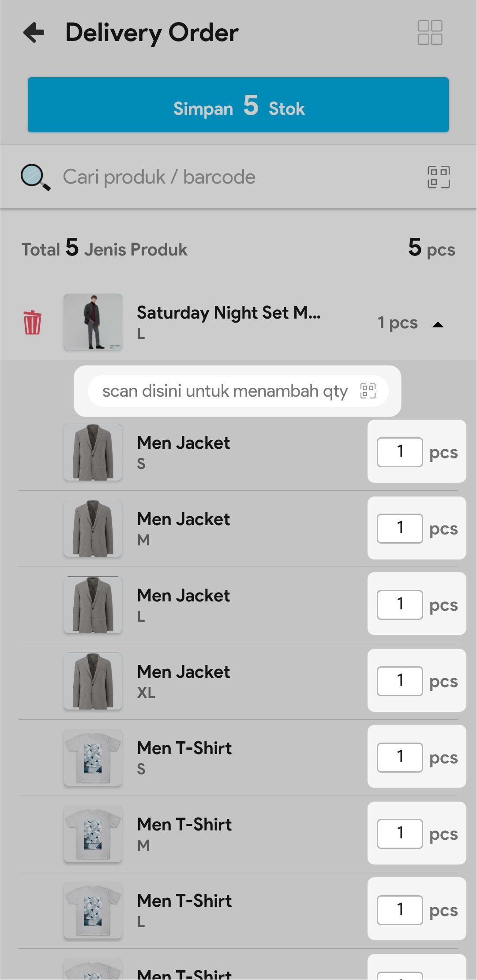Open the Saturday Night Set product thumbnail
This screenshot has height=980, width=477.
pyautogui.click(x=93, y=323)
